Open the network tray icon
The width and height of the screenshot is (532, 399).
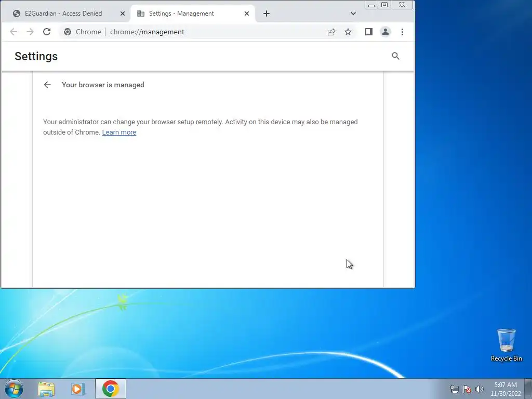[x=454, y=389]
